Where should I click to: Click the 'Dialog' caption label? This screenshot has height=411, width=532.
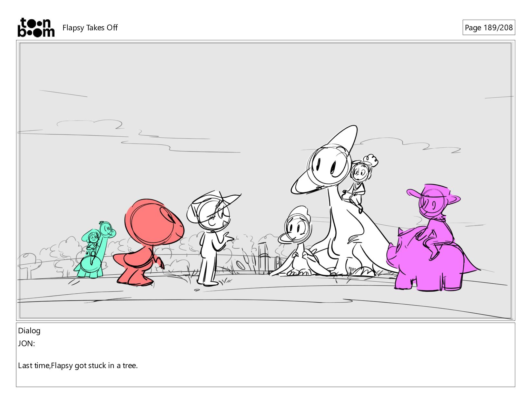pyautogui.click(x=29, y=331)
